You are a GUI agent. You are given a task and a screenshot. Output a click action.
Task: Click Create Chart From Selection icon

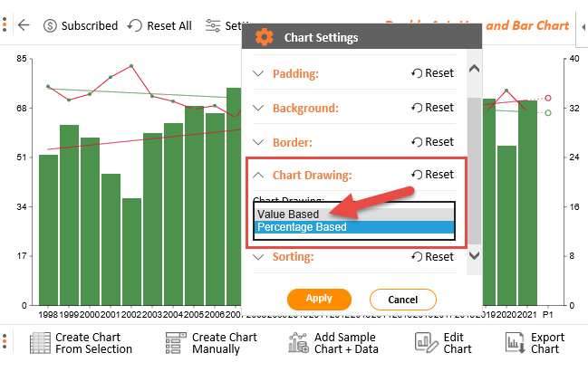40,343
